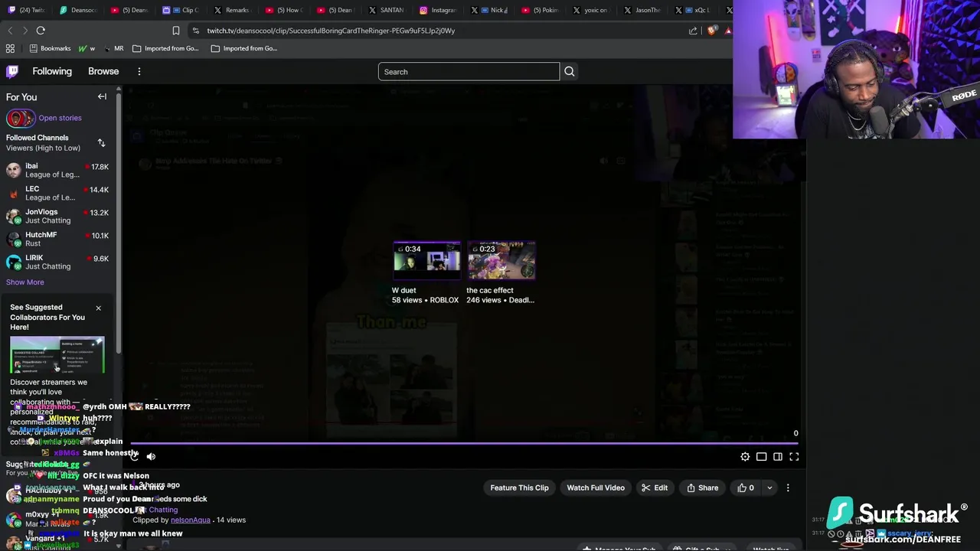The height and width of the screenshot is (551, 980).
Task: Open LIRIK channel in sidebar
Action: (57, 262)
